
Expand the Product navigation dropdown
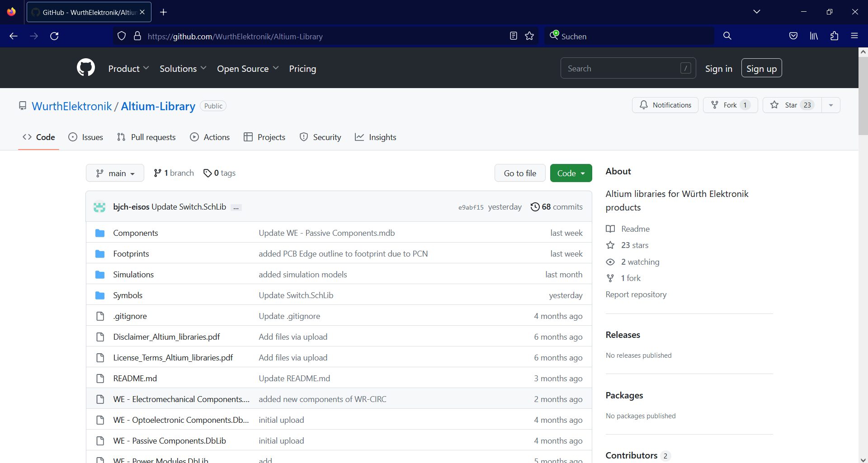pyautogui.click(x=128, y=68)
